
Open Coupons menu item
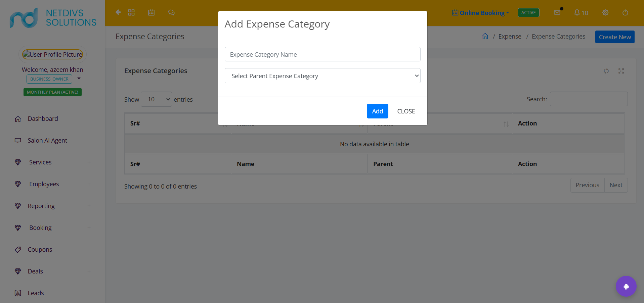40,250
